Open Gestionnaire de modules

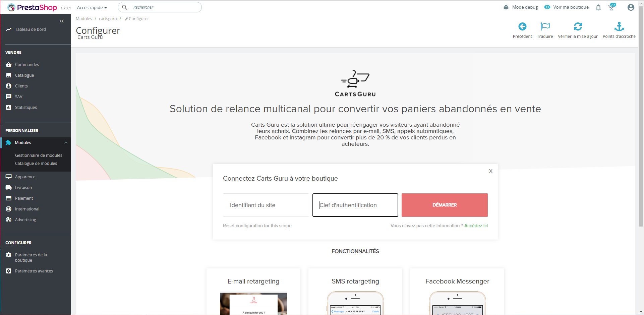click(x=39, y=155)
